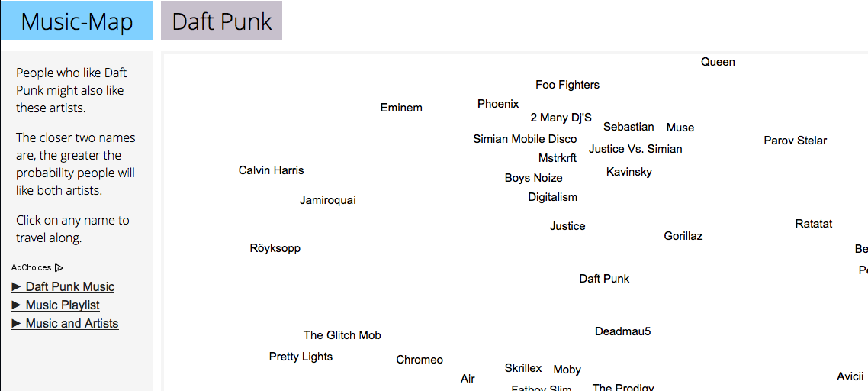Jump to Deadmau5 artist map

point(622,331)
